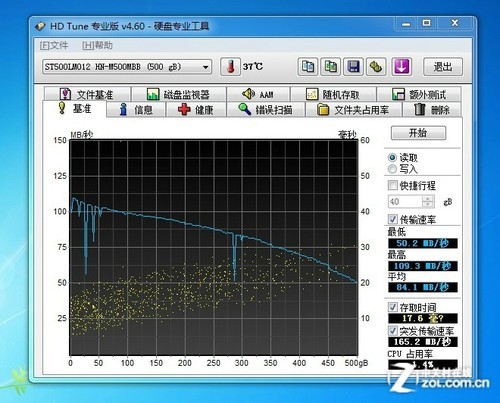500x403 pixels.
Task: Click the copy text to clipboard icon
Action: 307,67
